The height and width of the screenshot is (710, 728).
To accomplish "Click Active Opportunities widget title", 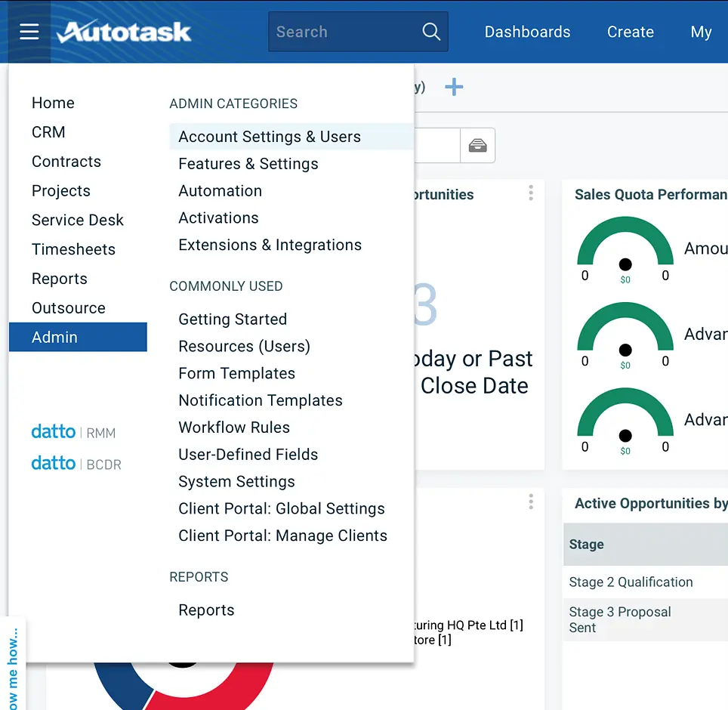I will (651, 503).
